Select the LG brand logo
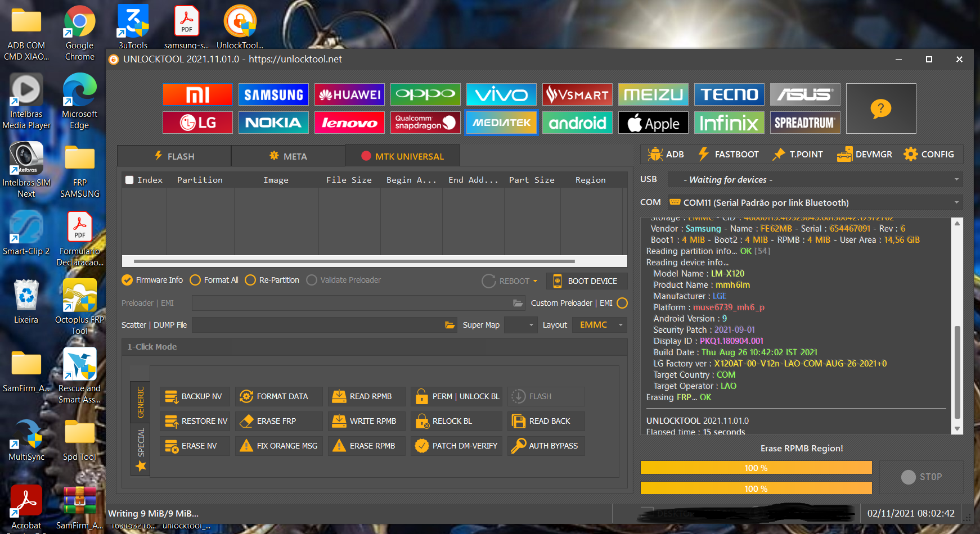 coord(197,123)
